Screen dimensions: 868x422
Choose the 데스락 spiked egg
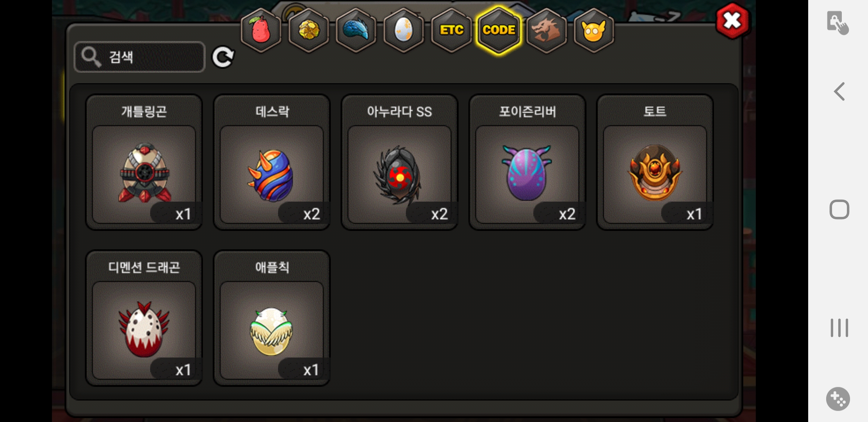[x=272, y=162]
